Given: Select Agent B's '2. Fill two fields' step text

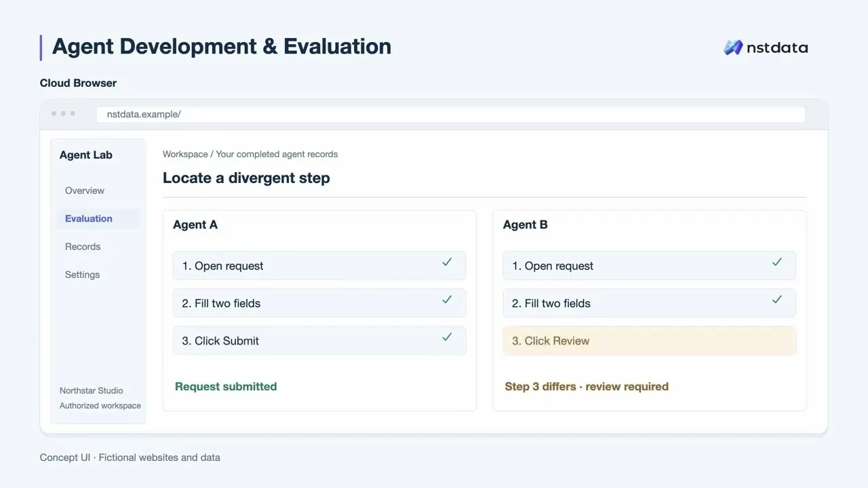Looking at the screenshot, I should (551, 303).
